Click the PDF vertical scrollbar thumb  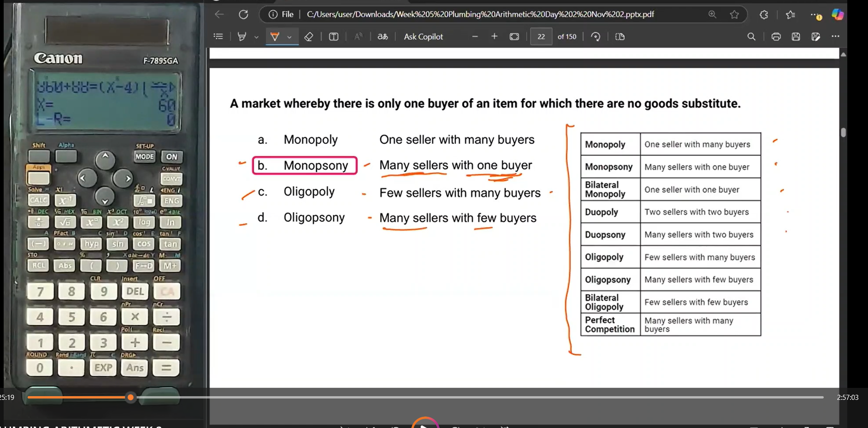tap(843, 132)
